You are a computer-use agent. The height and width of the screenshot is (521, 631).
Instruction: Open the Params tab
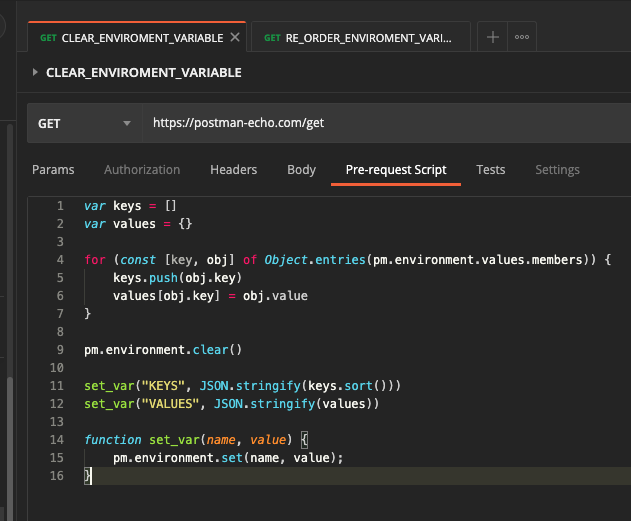click(53, 170)
